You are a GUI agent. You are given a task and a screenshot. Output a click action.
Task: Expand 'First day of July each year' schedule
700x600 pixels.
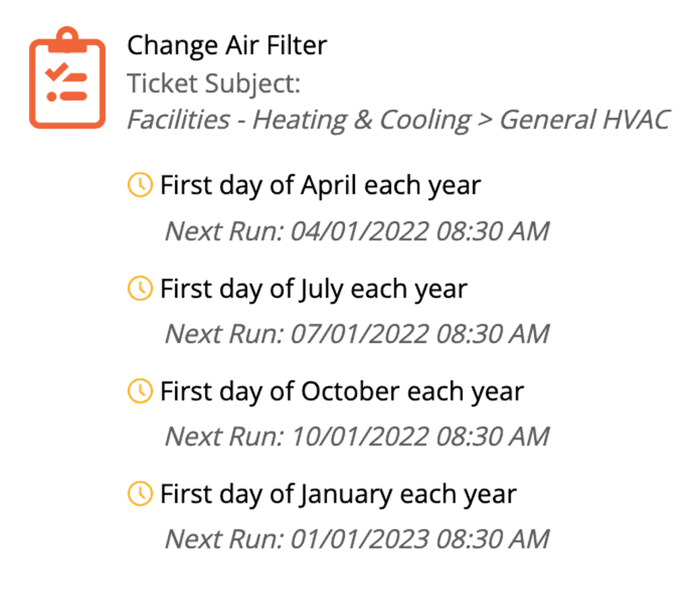tap(313, 288)
